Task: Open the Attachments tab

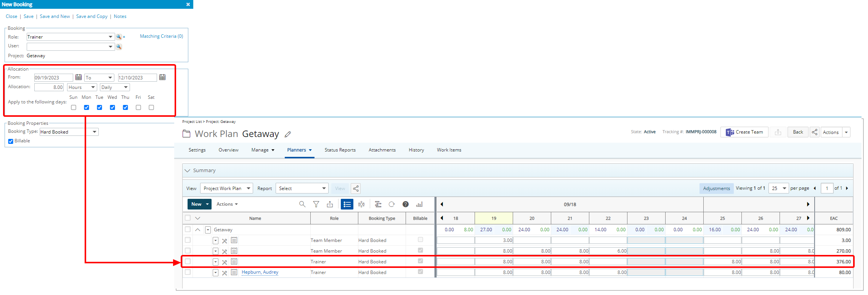Action: [x=382, y=150]
